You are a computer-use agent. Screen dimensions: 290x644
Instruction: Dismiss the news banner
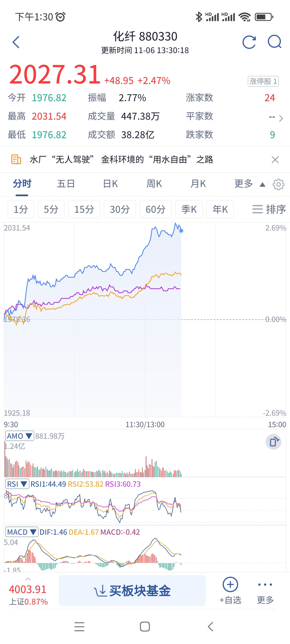pos(275,160)
